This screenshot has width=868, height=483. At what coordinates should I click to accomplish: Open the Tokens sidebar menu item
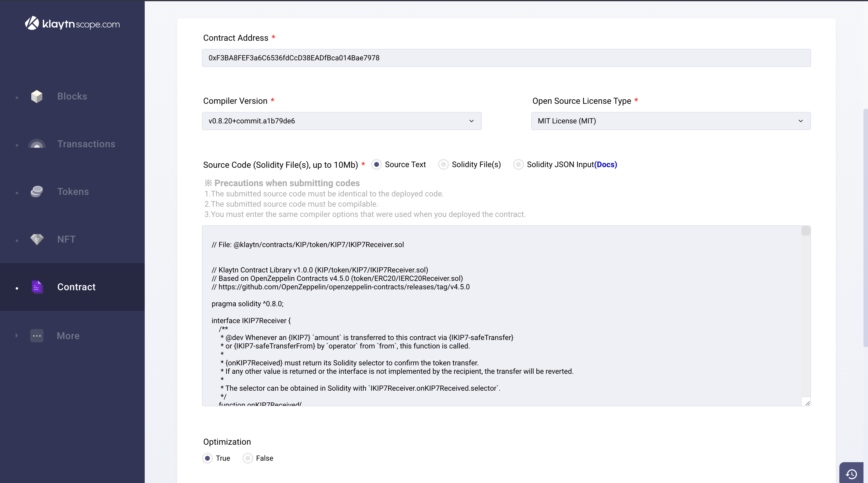point(73,192)
